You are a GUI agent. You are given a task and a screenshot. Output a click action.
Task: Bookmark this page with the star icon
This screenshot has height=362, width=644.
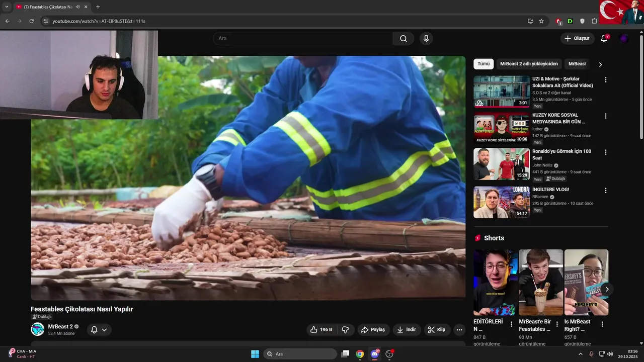[541, 21]
